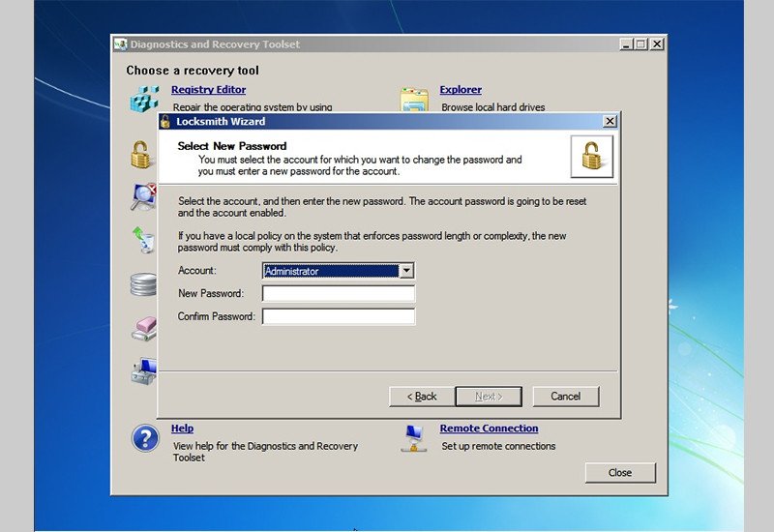Maximize the Diagnostics and Recovery Toolset window
The image size is (774, 532).
click(x=640, y=44)
